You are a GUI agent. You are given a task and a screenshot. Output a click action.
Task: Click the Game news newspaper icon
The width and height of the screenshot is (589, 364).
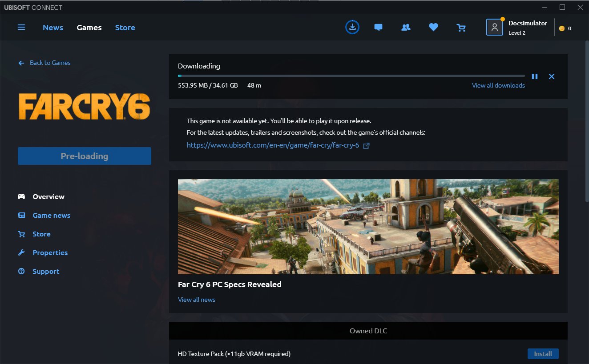click(21, 215)
